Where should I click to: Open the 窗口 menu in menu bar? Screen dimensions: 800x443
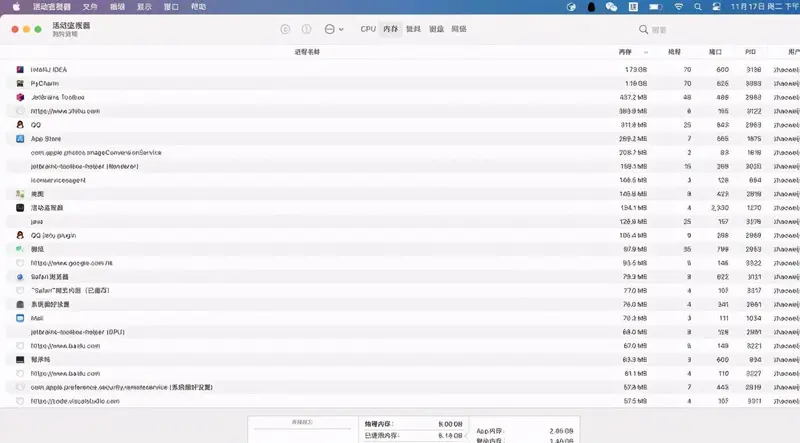[x=171, y=6]
